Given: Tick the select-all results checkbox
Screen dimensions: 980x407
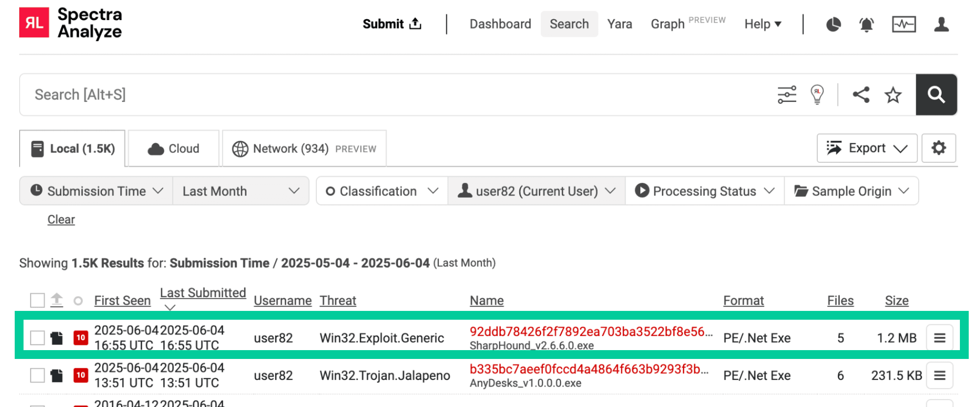Looking at the screenshot, I should pyautogui.click(x=37, y=300).
